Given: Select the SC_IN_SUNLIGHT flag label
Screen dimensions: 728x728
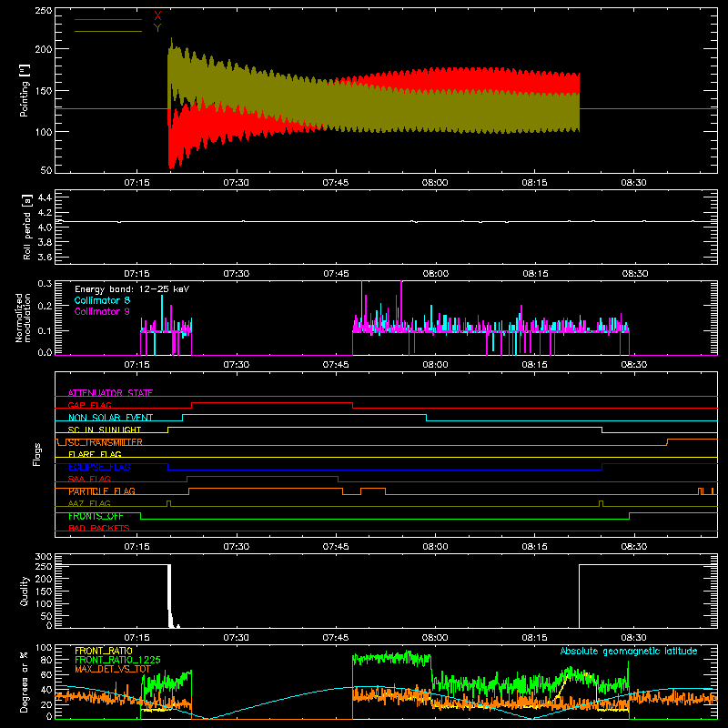Looking at the screenshot, I should click(105, 430).
